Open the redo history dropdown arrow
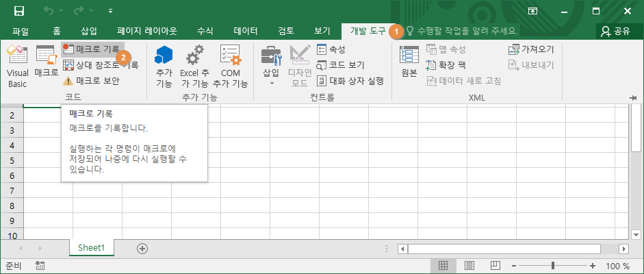The width and height of the screenshot is (644, 274). point(91,11)
